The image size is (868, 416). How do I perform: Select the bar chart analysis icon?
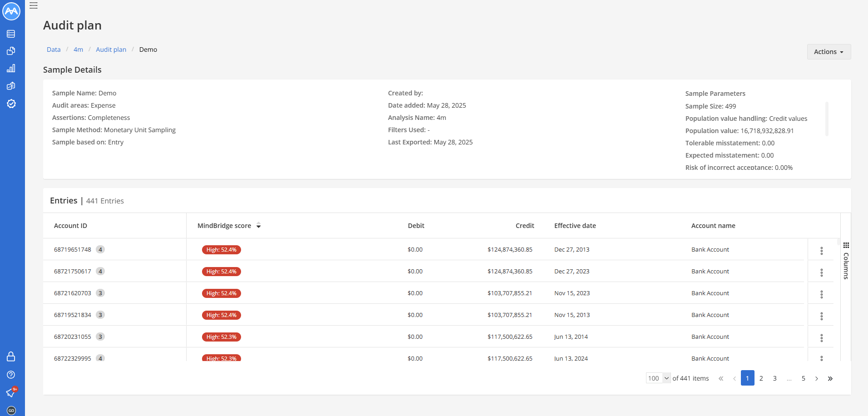coord(11,68)
